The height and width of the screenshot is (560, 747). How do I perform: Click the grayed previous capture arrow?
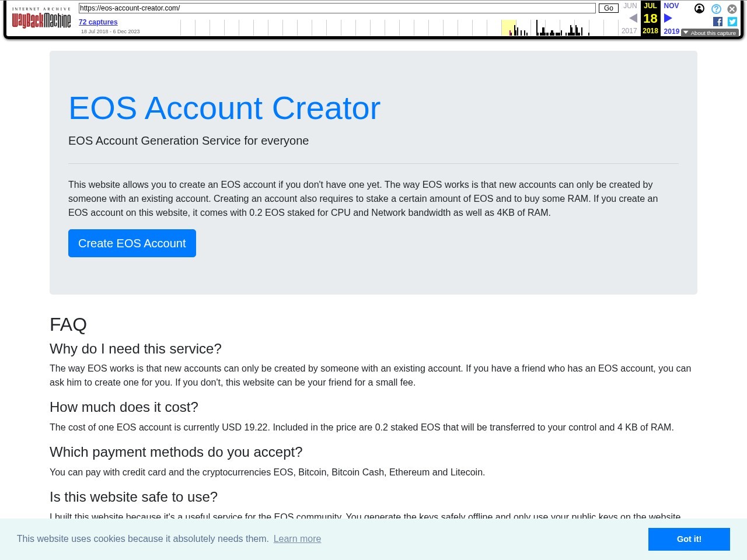point(633,19)
